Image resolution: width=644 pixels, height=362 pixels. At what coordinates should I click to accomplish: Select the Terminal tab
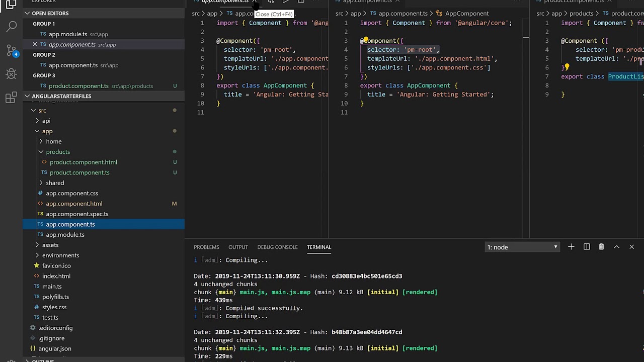pos(319,247)
